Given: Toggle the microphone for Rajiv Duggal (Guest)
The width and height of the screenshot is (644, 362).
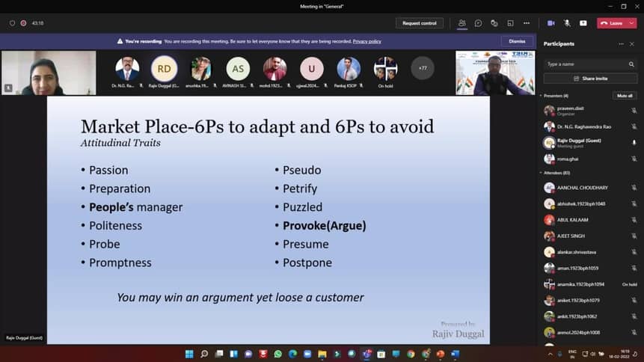Looking at the screenshot, I should click(x=634, y=142).
